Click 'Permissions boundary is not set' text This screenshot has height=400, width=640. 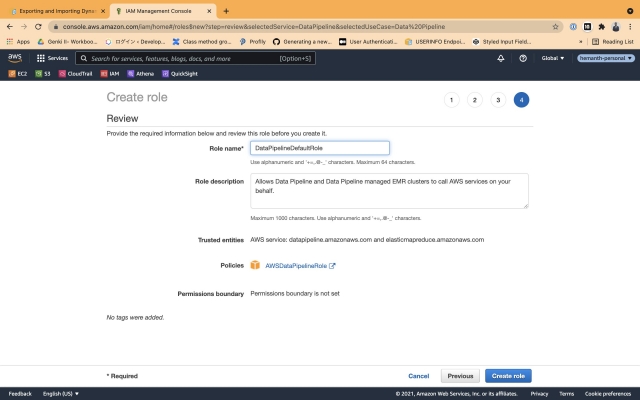[x=295, y=293]
